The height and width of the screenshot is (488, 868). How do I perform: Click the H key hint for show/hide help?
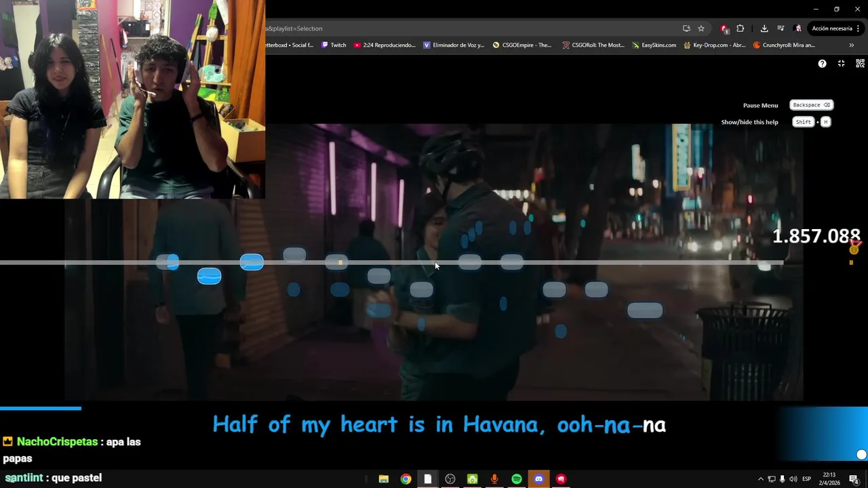point(825,122)
